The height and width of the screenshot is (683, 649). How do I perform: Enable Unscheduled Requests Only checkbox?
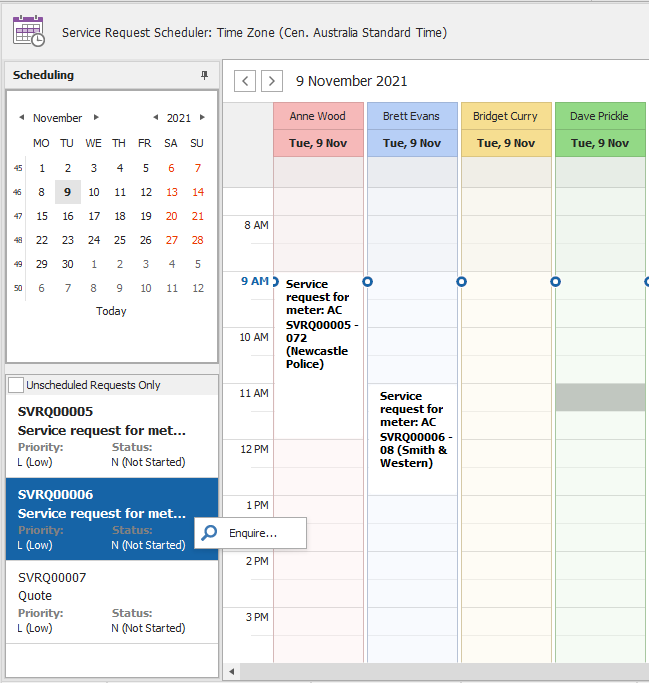pyautogui.click(x=16, y=385)
